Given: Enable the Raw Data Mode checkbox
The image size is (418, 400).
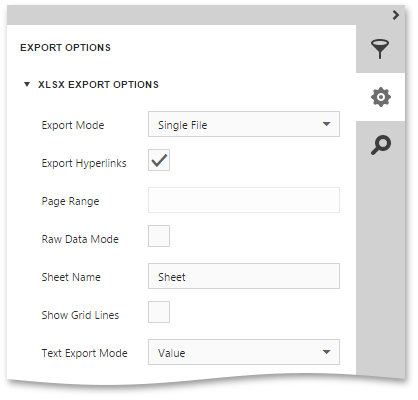Looking at the screenshot, I should point(159,236).
